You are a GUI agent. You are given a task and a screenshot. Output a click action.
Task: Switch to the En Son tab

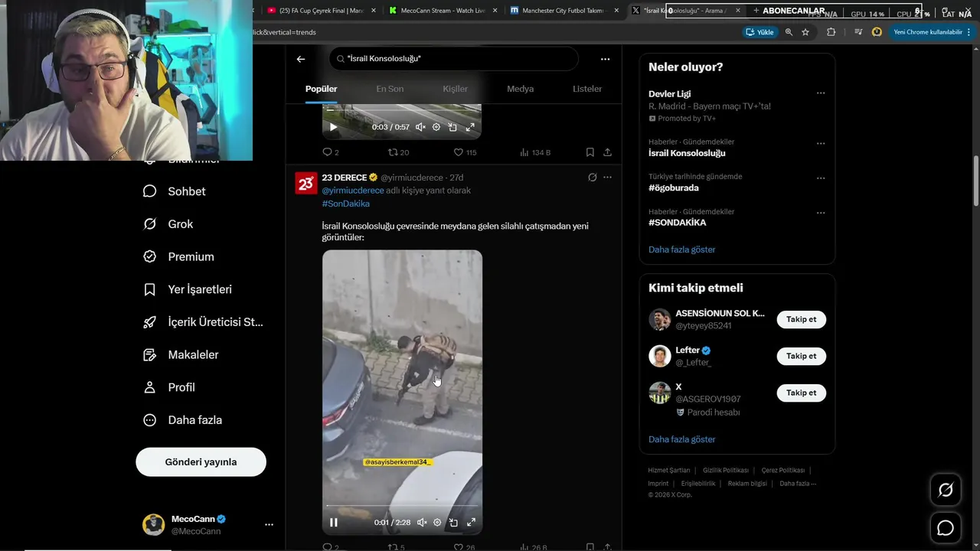point(390,89)
